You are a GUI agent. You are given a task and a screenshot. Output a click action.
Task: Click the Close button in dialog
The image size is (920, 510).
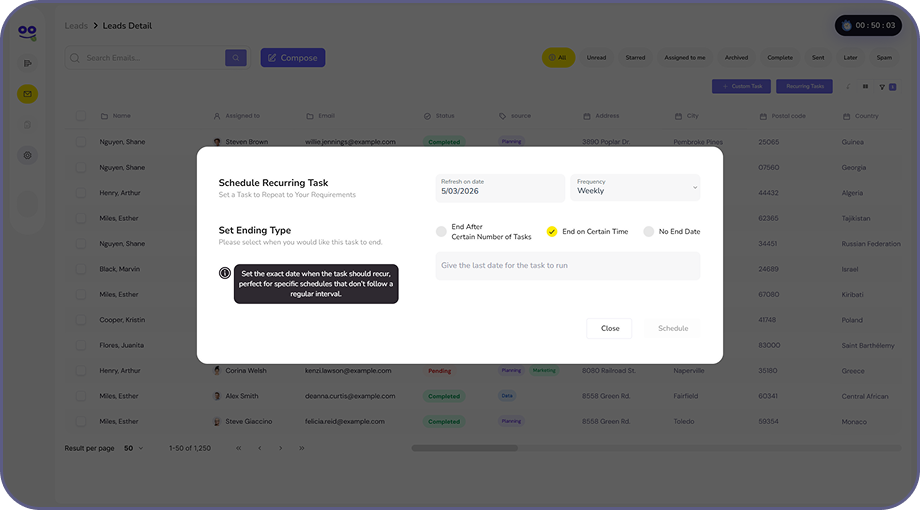pyautogui.click(x=610, y=329)
